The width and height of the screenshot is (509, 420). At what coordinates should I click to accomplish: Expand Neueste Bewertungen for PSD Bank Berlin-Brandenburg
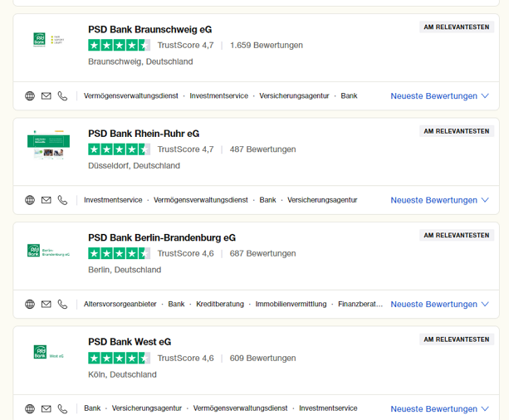439,305
